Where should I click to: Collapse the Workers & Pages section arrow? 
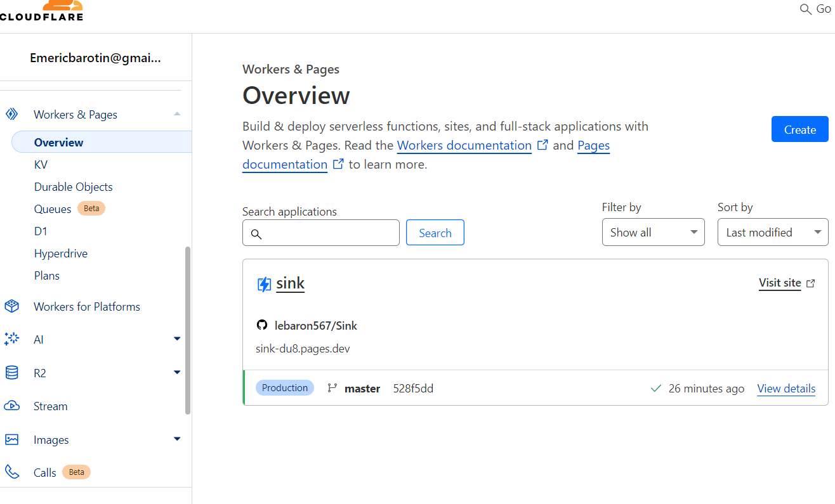(177, 114)
